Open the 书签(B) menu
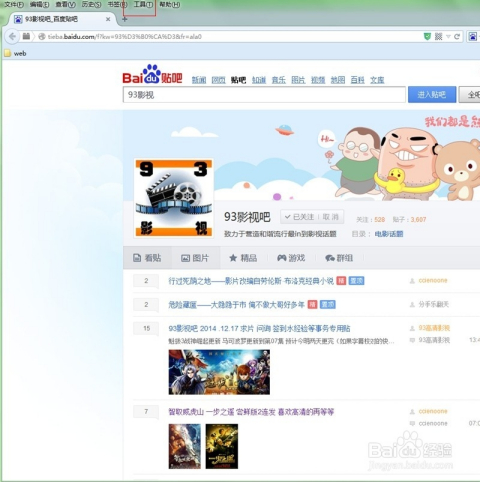 [x=117, y=5]
